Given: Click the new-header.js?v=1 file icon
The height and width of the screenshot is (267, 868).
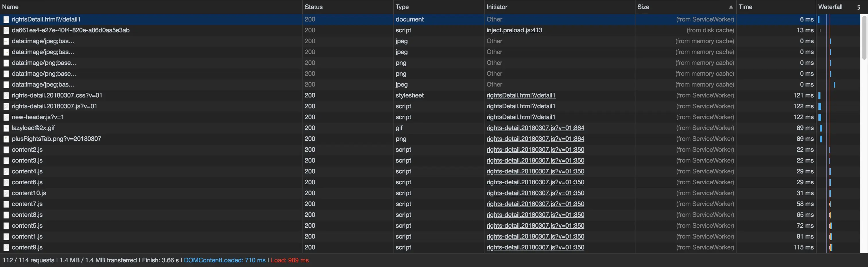Looking at the screenshot, I should coord(6,117).
